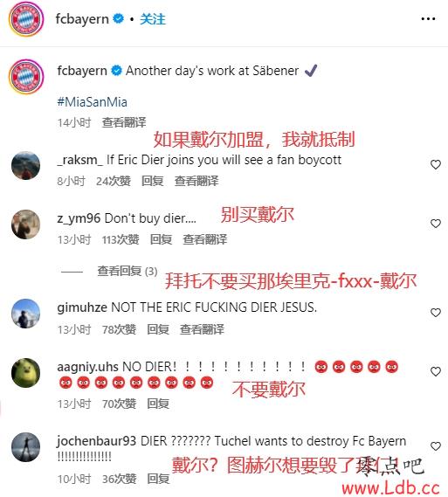The image size is (448, 497).
Task: Like the _raksm_ comment with heart
Action: pyautogui.click(x=436, y=164)
